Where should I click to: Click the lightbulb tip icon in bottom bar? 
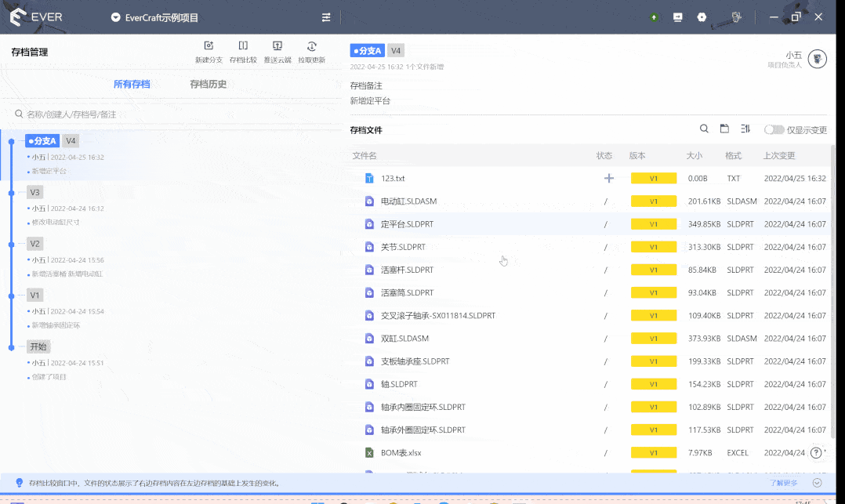(x=20, y=482)
